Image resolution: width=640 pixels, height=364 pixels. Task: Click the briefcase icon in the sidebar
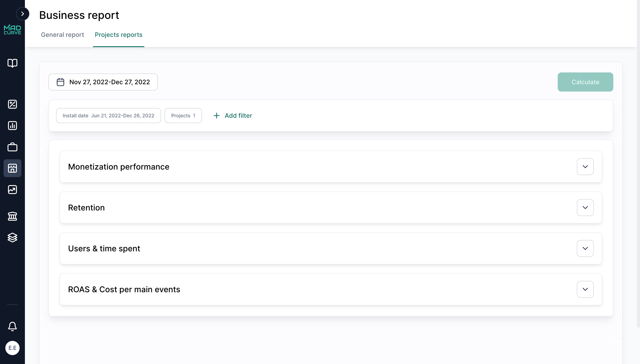[12, 147]
